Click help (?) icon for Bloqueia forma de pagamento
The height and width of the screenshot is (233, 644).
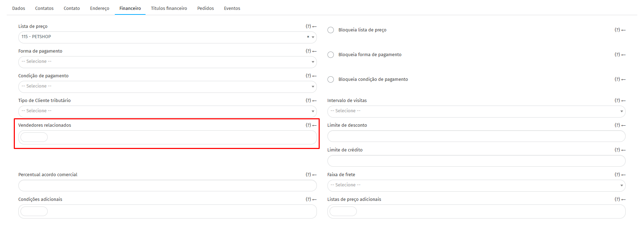click(617, 55)
